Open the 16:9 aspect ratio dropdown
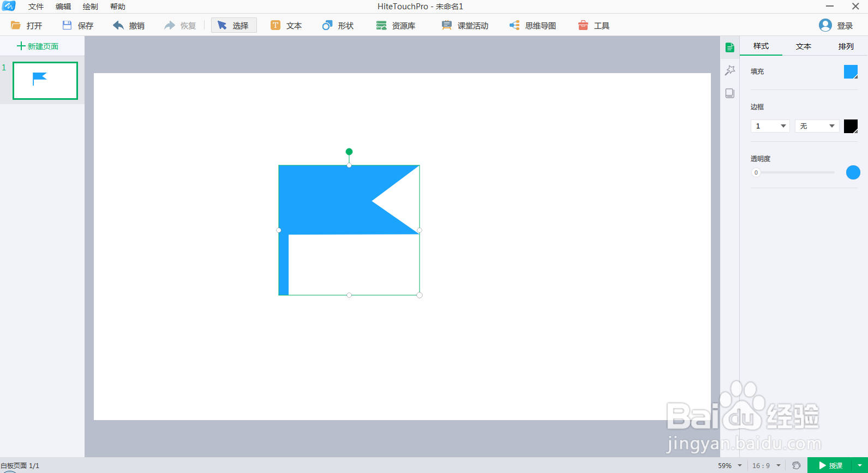The height and width of the screenshot is (473, 868). 767,465
